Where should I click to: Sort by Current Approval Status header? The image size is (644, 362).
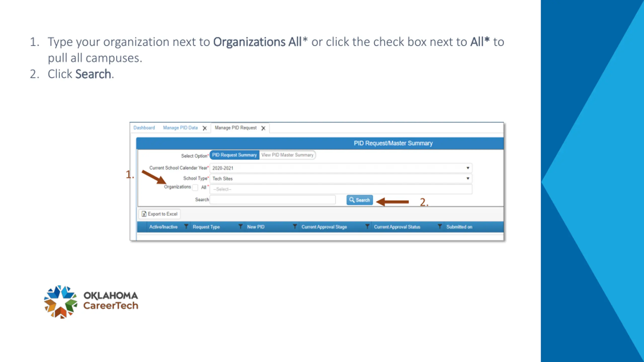tap(397, 227)
